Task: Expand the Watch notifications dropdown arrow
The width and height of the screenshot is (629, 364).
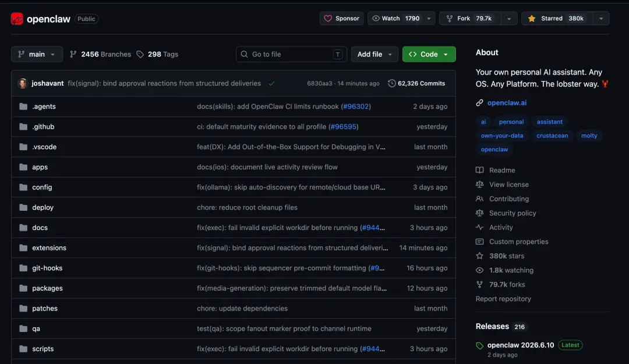Action: click(429, 19)
